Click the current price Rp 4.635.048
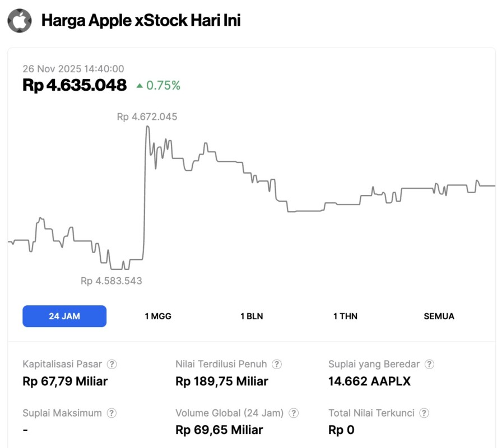 coord(75,85)
